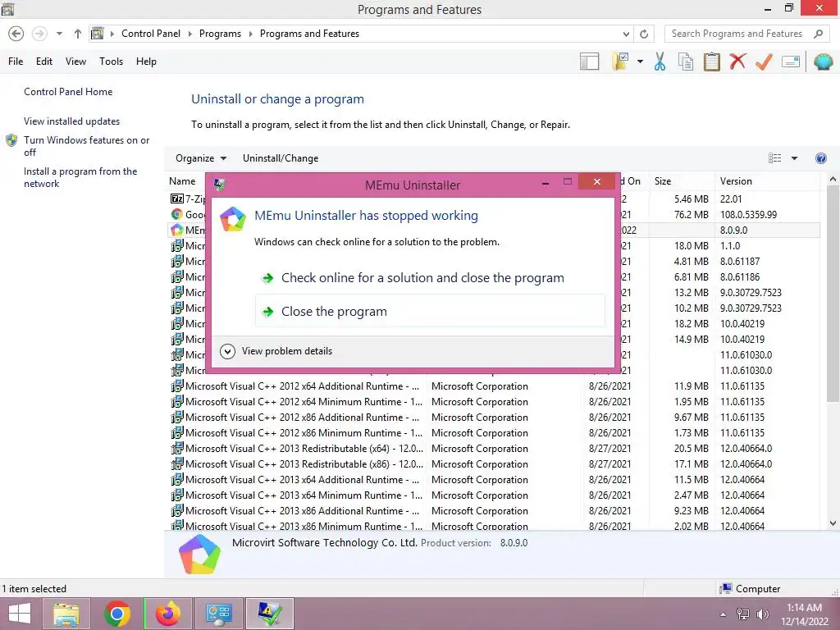Choose Check online for a solution option
The image size is (840, 630).
tap(430, 278)
